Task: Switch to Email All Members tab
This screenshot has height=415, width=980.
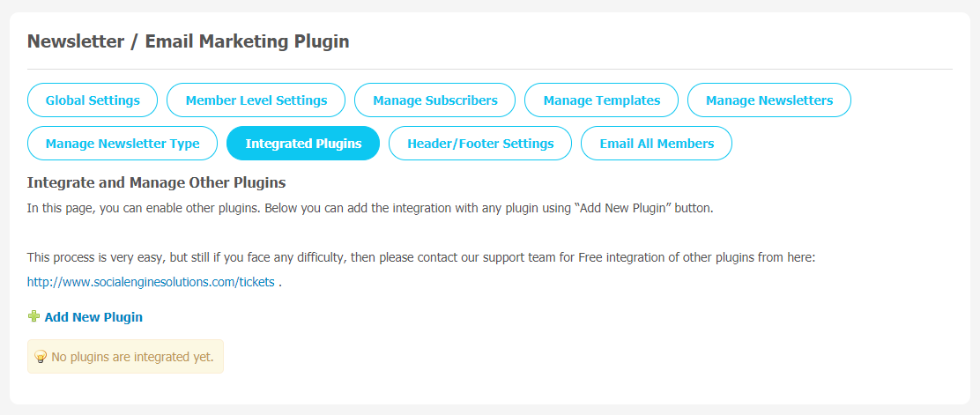Action: pos(657,143)
